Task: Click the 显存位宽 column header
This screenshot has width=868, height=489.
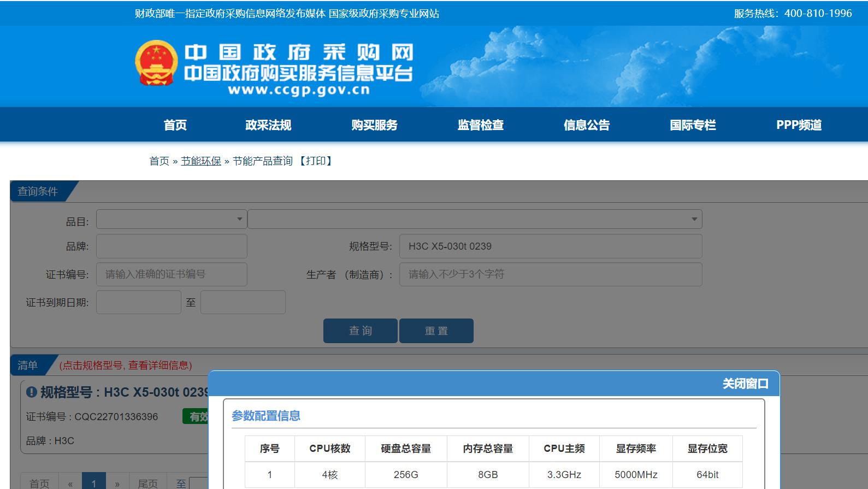Action: 707,449
